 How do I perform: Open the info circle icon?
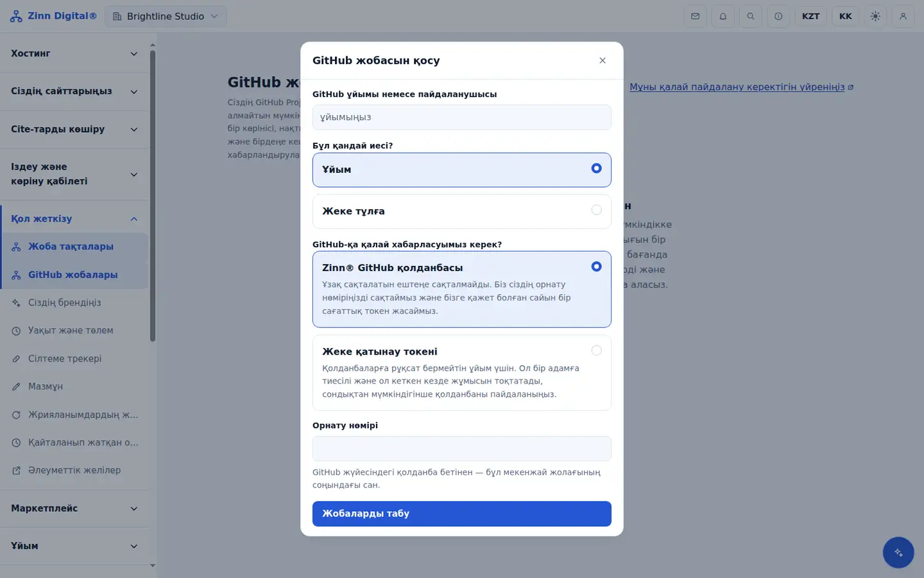click(x=778, y=16)
